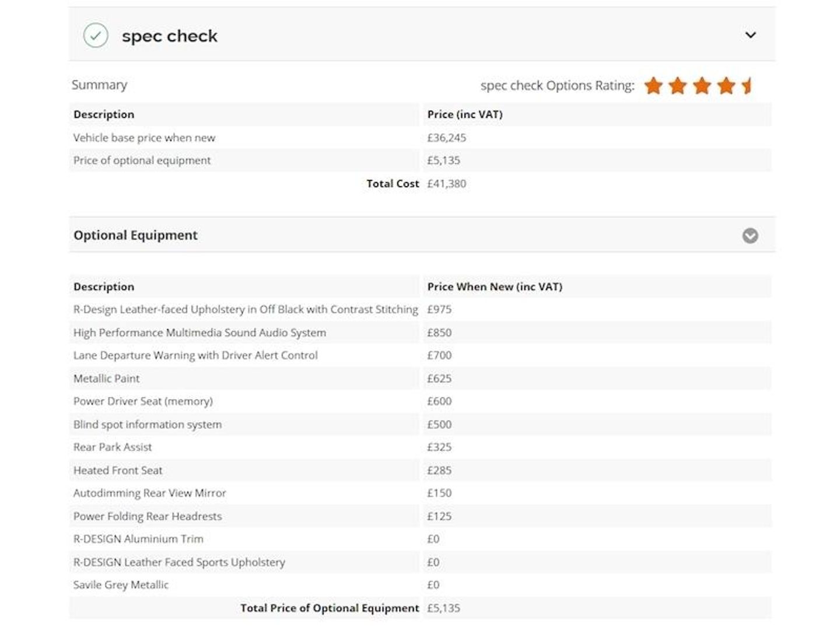Viewport: 840px width, 630px height.
Task: Click the half-filled fifth rating star
Action: point(747,86)
